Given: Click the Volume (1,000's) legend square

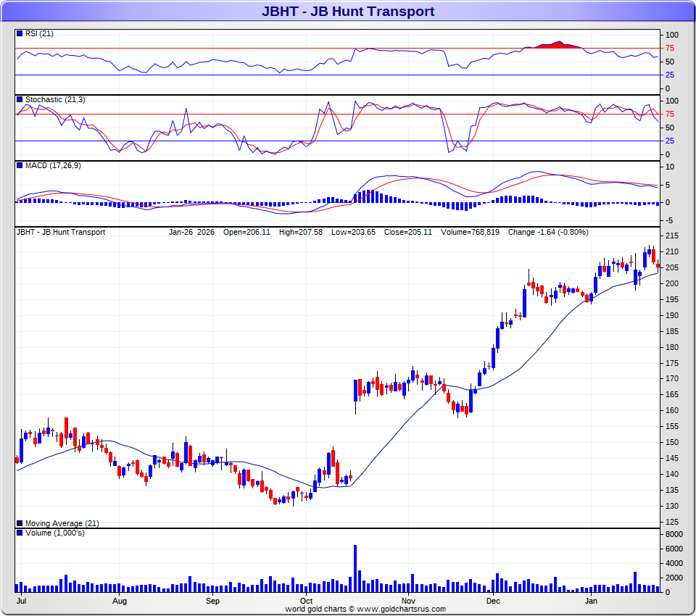Looking at the screenshot, I should (x=20, y=533).
